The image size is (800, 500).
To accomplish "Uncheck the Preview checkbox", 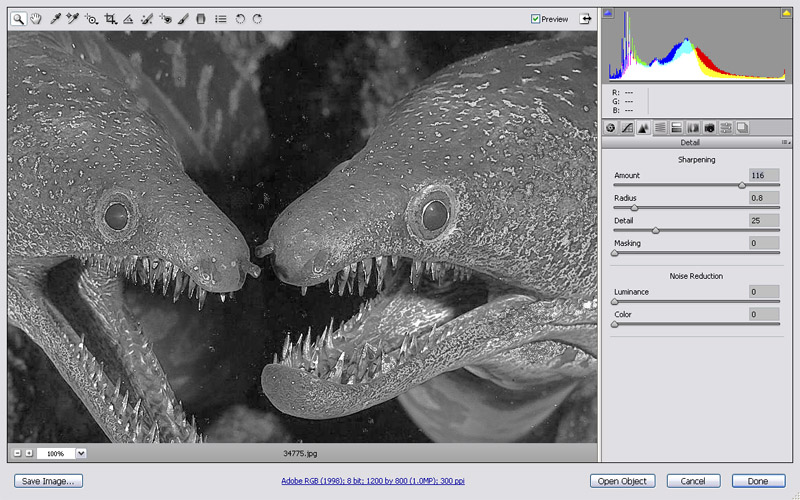I will pos(536,18).
